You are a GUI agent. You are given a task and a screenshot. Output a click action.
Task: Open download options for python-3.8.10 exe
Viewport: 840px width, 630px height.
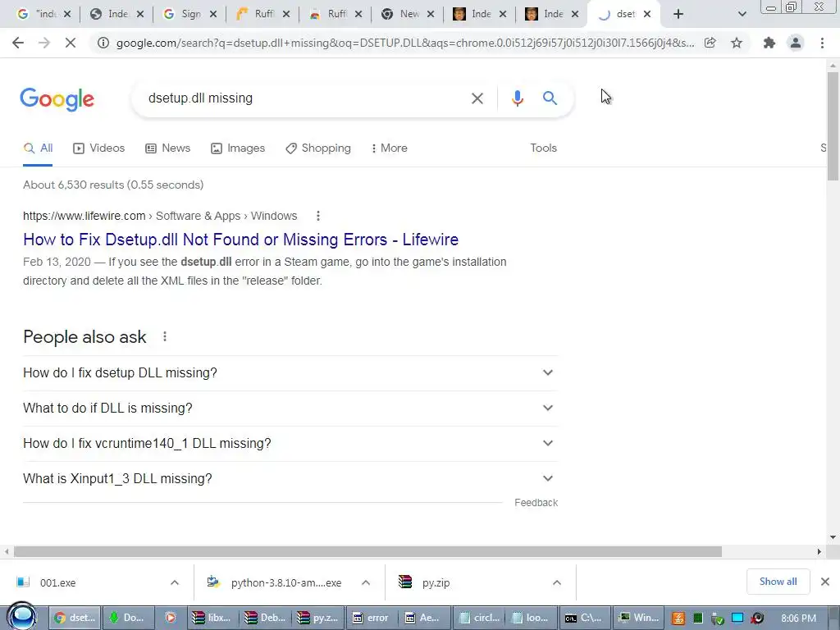point(366,583)
